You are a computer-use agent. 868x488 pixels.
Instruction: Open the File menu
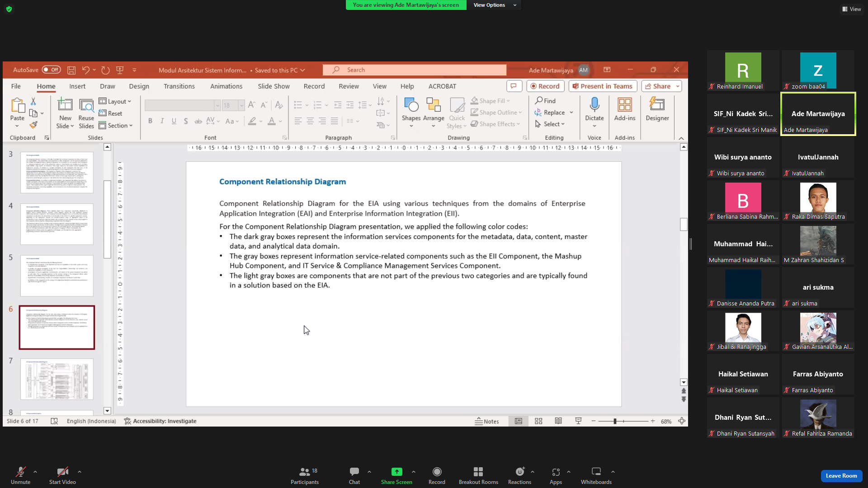click(16, 86)
